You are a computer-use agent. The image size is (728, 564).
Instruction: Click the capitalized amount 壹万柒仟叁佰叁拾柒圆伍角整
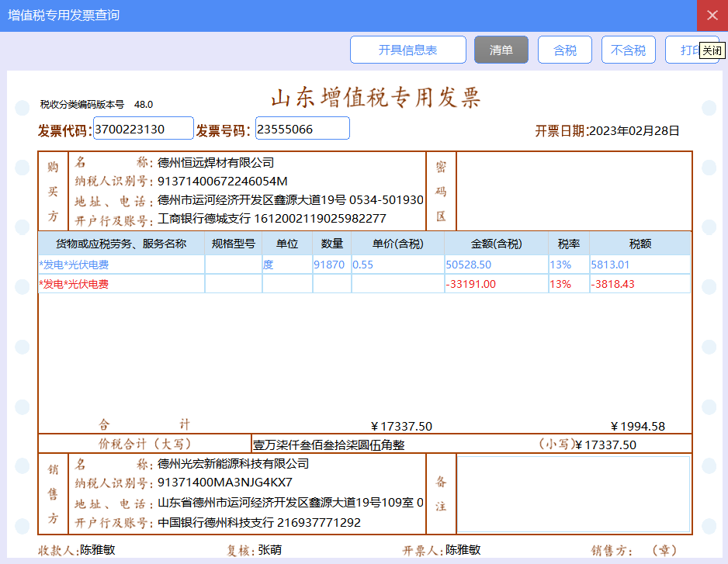[x=329, y=445]
